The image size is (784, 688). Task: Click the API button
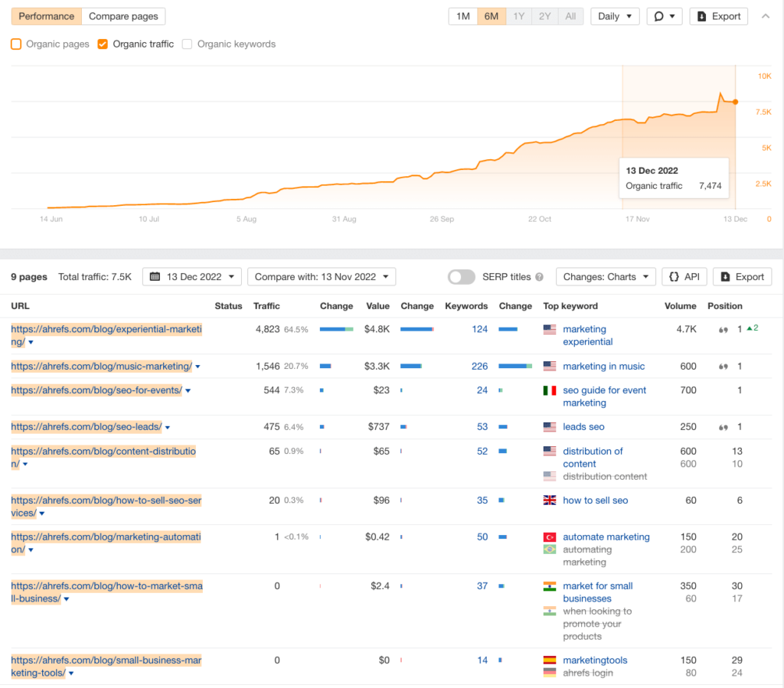point(684,277)
